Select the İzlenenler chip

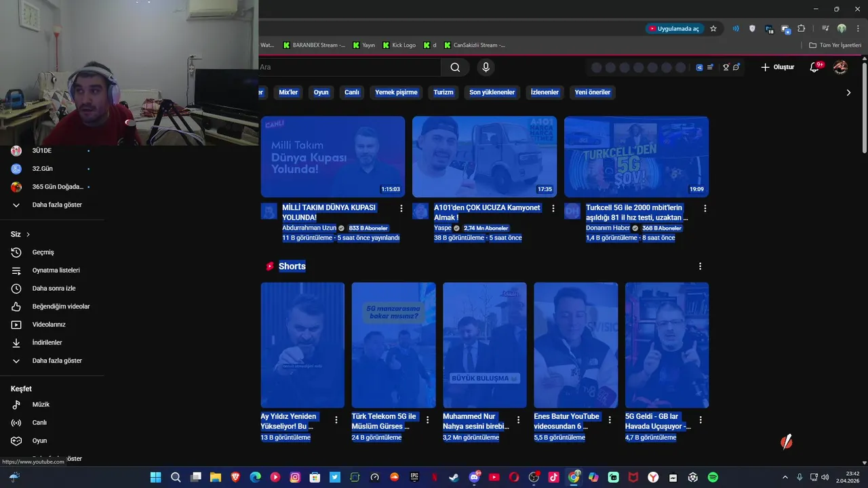545,92
